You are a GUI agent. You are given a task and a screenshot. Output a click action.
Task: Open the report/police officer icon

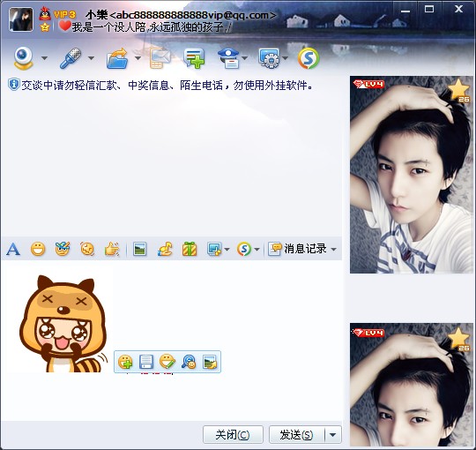point(228,58)
